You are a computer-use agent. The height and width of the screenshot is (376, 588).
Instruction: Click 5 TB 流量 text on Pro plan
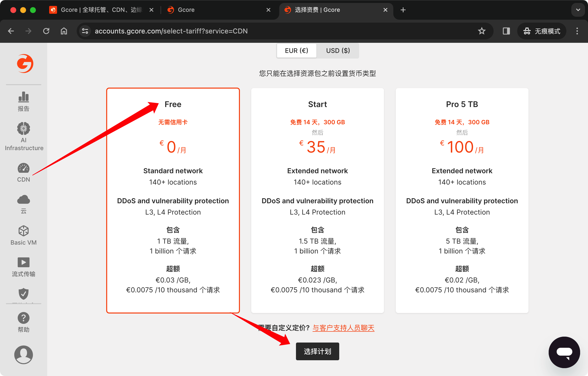coord(462,241)
